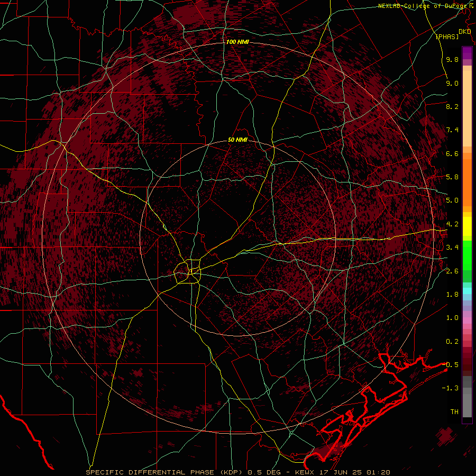Click the "TH" threshold label on the scale
The image size is (476, 476).
pyautogui.click(x=454, y=412)
